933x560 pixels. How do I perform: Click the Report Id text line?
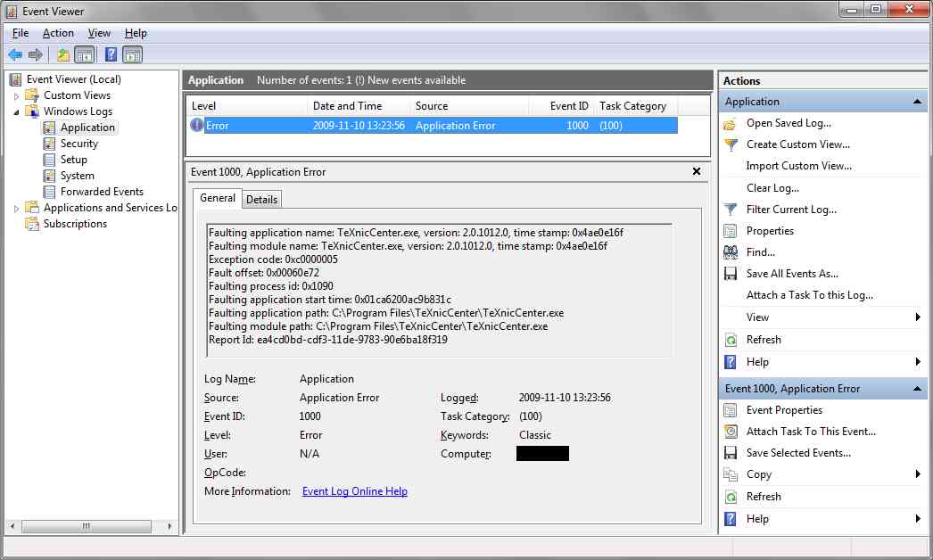click(328, 340)
